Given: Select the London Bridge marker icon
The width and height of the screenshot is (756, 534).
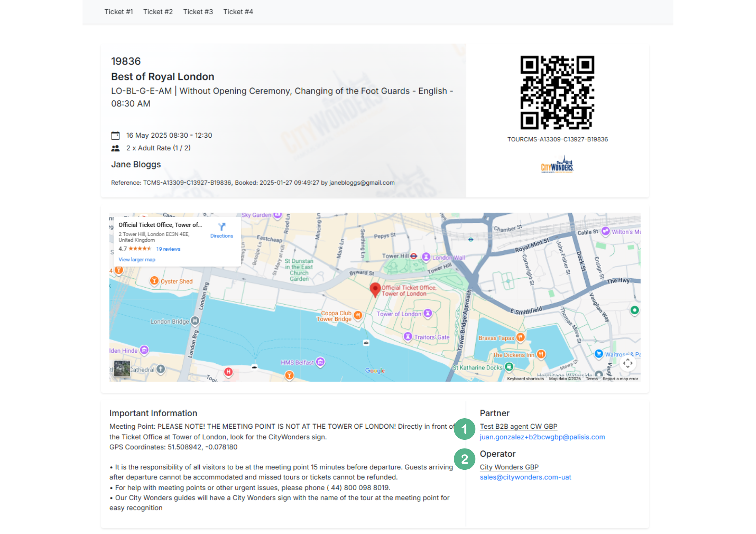Looking at the screenshot, I should pos(195,321).
